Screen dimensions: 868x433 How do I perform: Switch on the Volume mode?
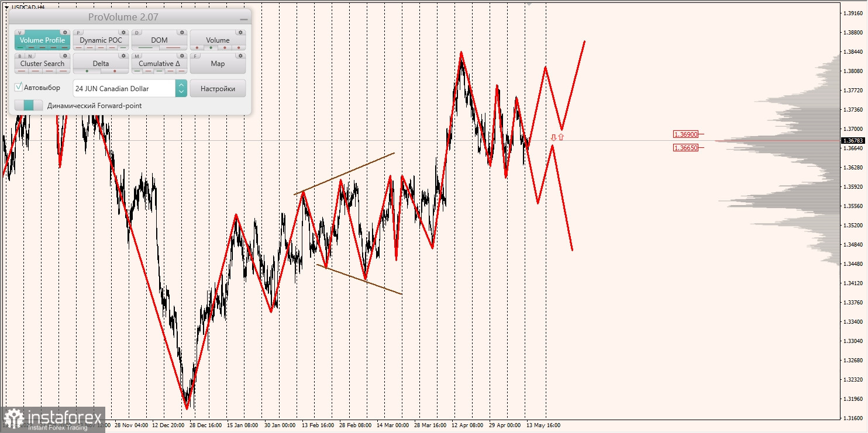[218, 40]
